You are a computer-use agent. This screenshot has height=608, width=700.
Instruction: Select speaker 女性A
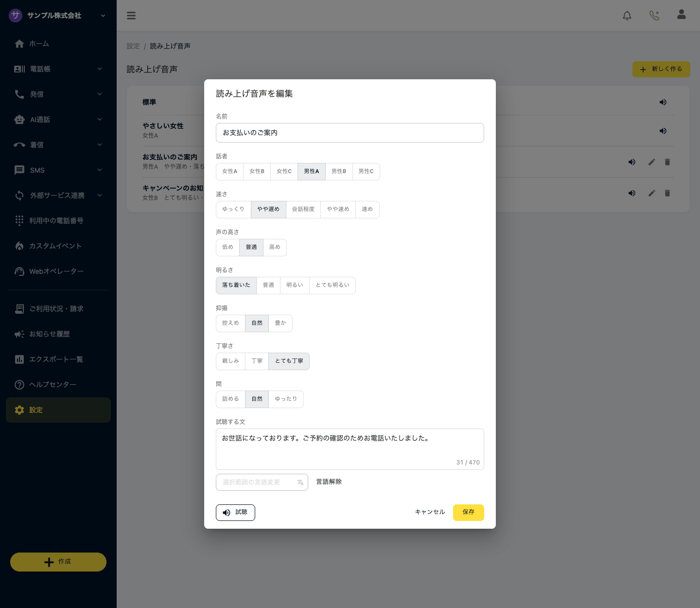230,172
